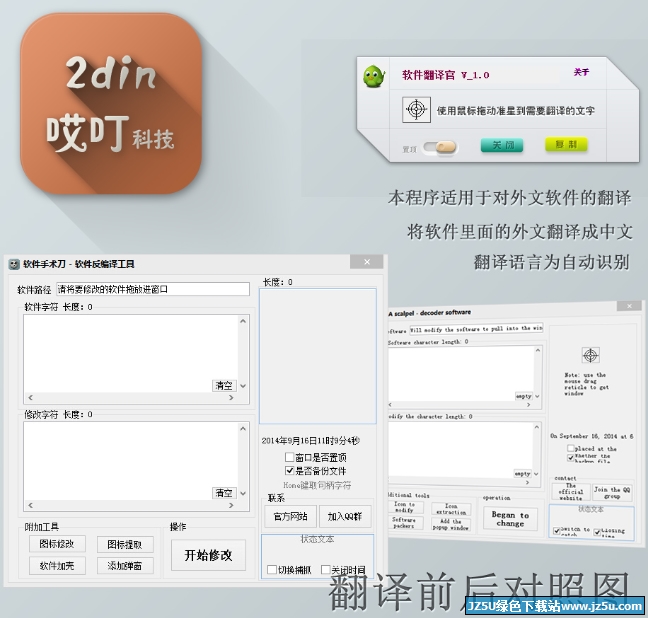
Task: Click the 软件加壳 button
Action: pyautogui.click(x=57, y=566)
